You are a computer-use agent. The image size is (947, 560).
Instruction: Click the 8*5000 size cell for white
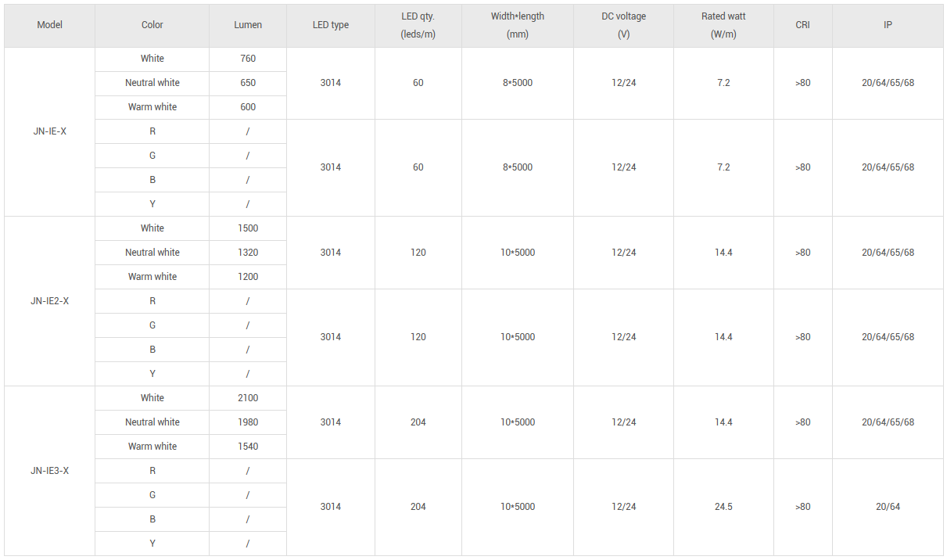[x=517, y=83]
